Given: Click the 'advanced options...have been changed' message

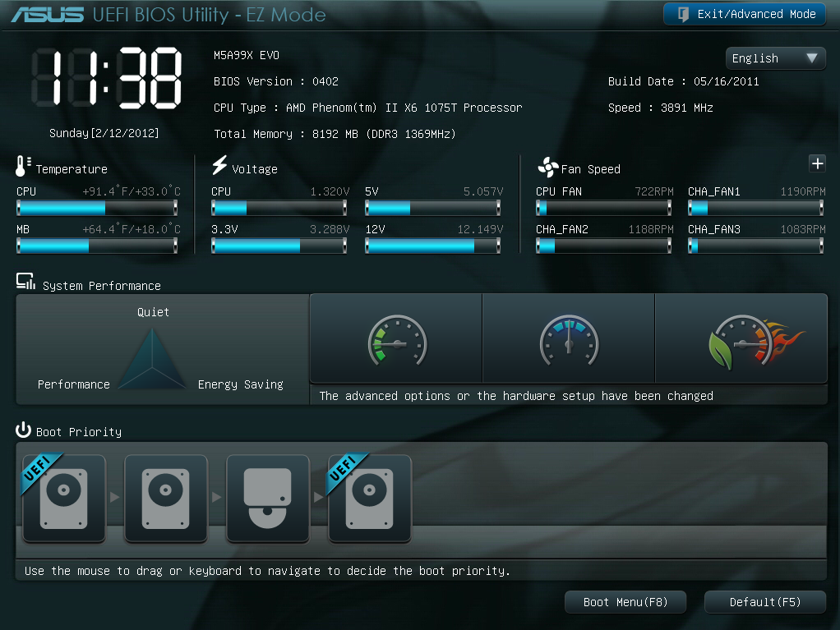Looking at the screenshot, I should [x=516, y=396].
